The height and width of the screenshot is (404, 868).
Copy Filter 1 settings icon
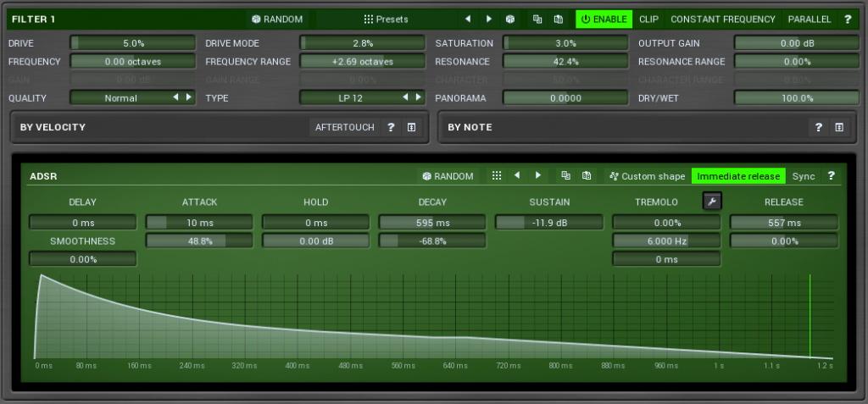point(537,19)
